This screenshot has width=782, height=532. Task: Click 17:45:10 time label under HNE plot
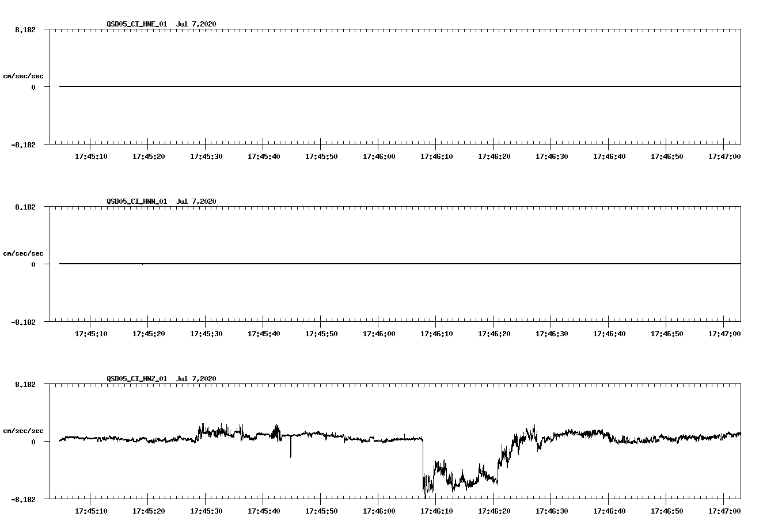click(x=91, y=157)
